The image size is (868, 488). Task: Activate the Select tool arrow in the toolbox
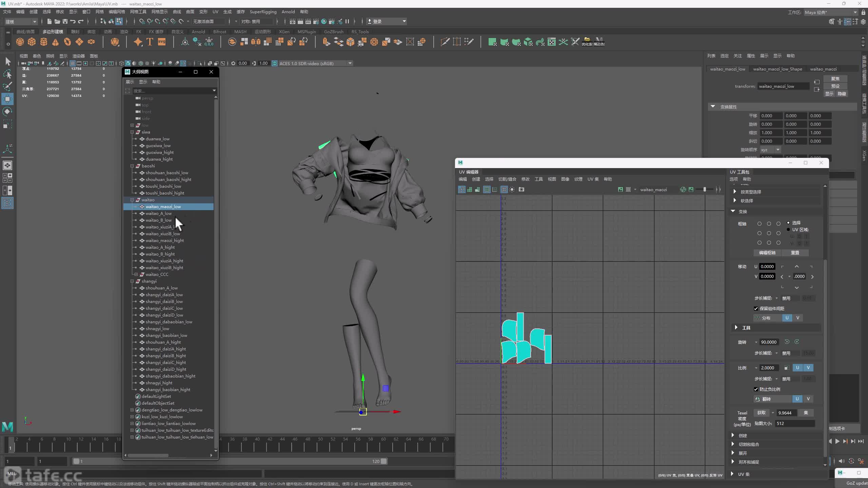coord(7,62)
